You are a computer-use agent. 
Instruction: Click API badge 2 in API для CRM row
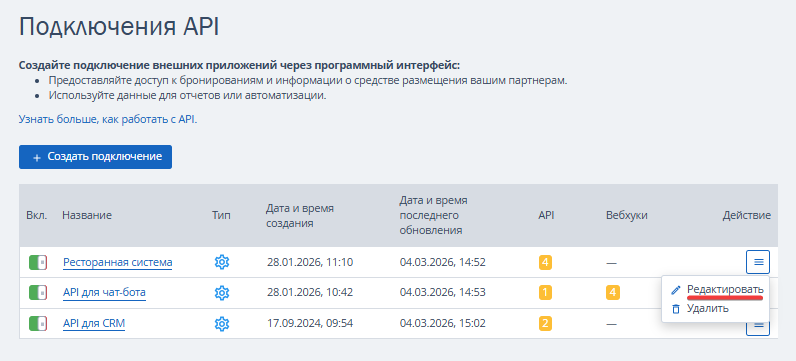(546, 323)
